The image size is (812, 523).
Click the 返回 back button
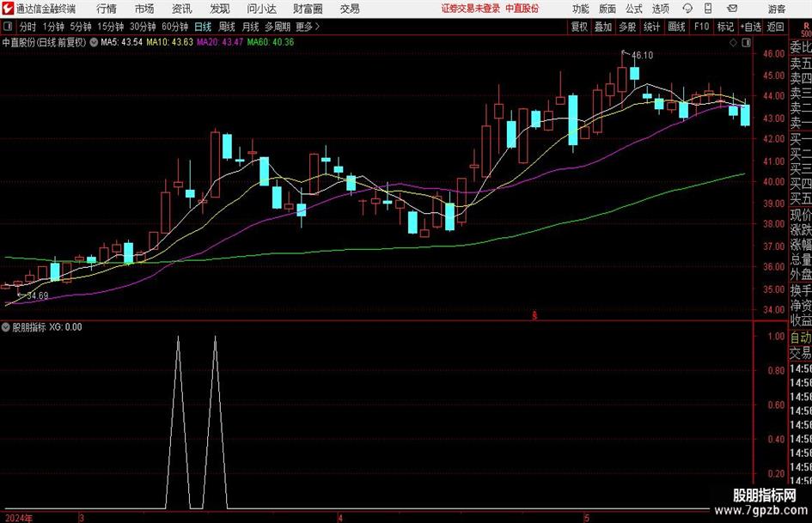[775, 27]
